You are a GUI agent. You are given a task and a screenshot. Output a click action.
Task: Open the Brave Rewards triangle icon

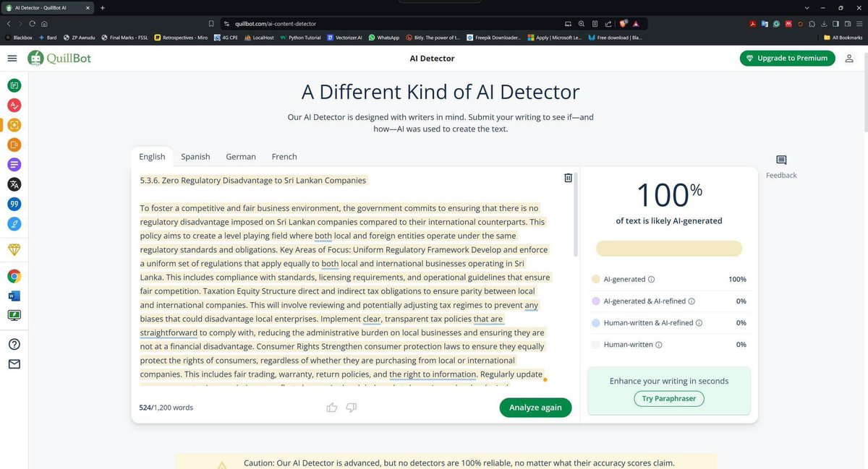pyautogui.click(x=635, y=23)
